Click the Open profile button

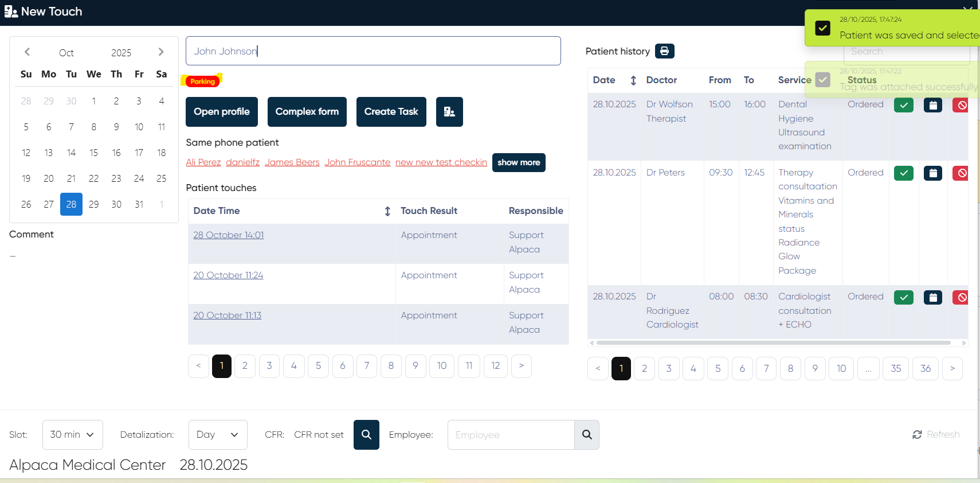221,112
